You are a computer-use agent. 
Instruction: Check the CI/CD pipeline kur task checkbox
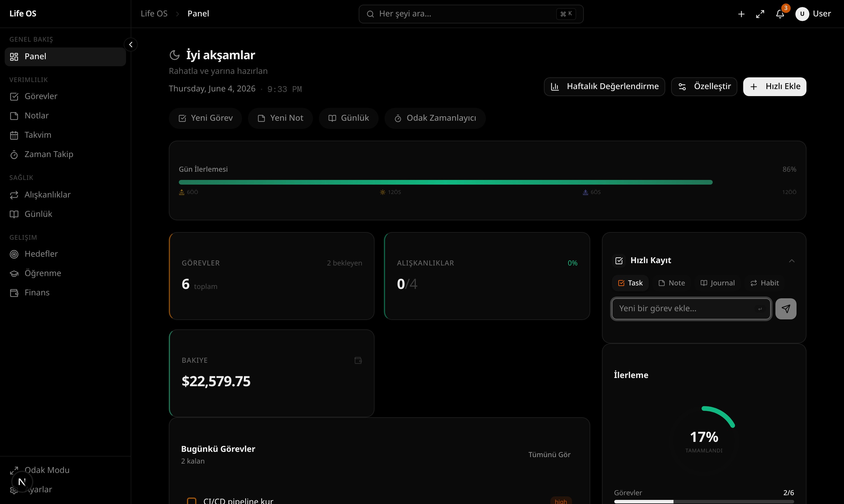click(192, 501)
